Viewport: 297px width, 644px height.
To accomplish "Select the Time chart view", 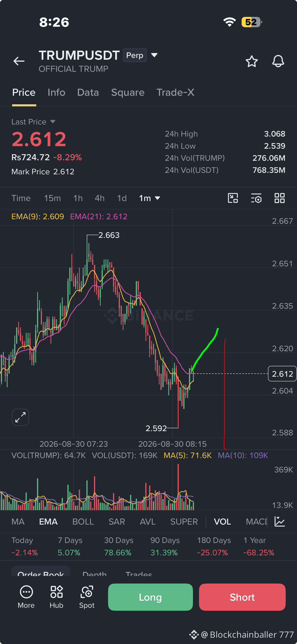I will (21, 198).
